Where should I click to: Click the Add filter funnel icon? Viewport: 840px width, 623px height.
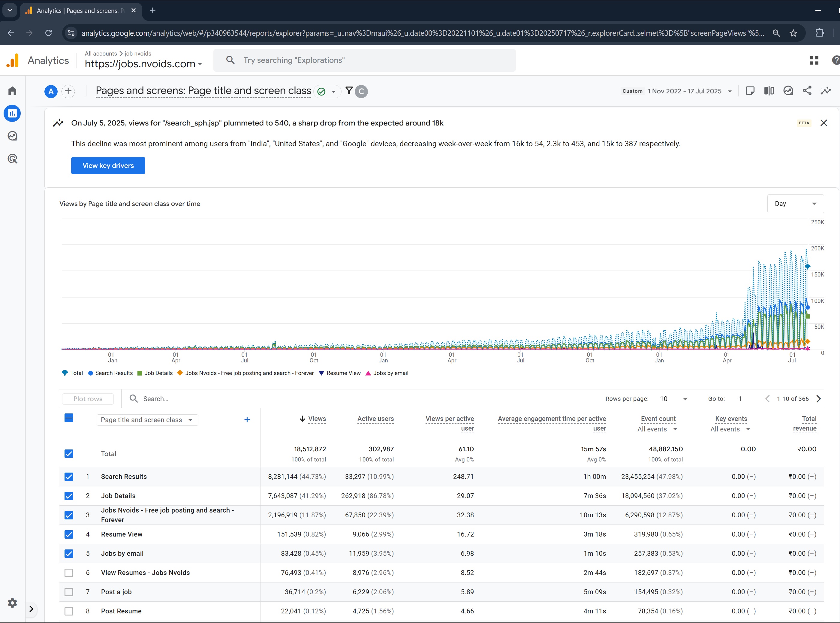349,90
